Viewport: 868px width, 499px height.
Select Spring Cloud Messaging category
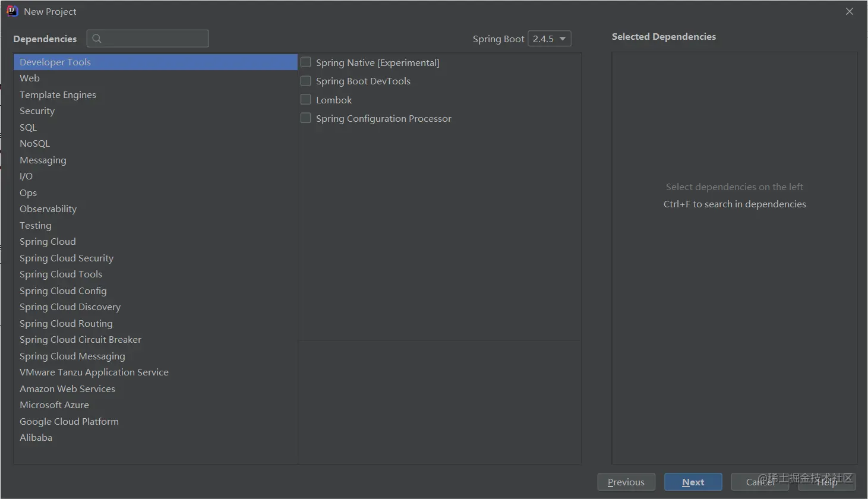[156, 356]
